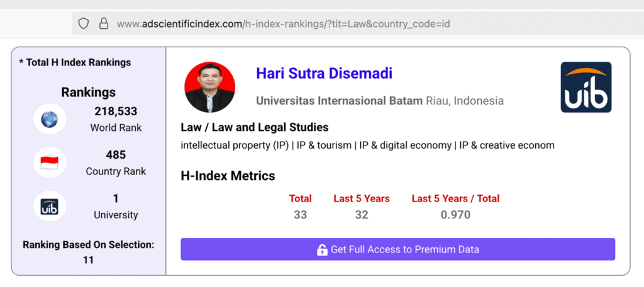Open Hari Sutra Disemadi's profile photo

[209, 87]
